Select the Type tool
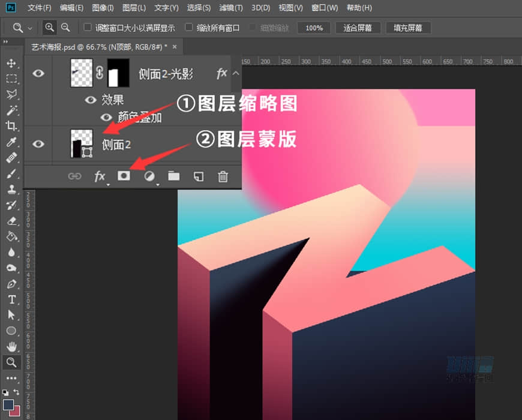 (11, 299)
